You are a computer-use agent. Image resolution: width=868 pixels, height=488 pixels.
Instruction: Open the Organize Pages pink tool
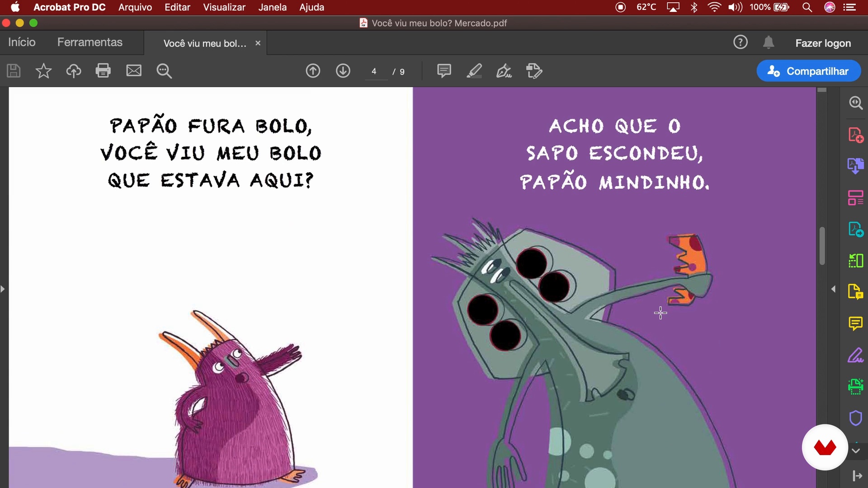pos(856,197)
